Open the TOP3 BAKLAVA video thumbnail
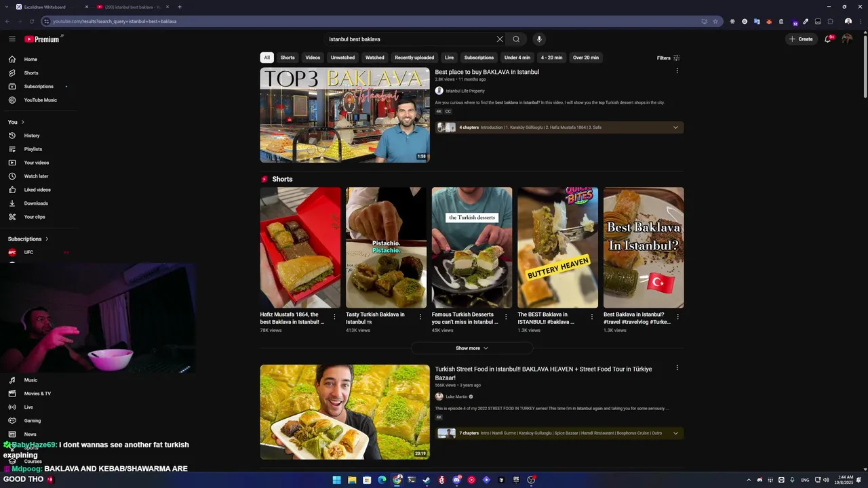Viewport: 868px width, 488px height. 344,115
